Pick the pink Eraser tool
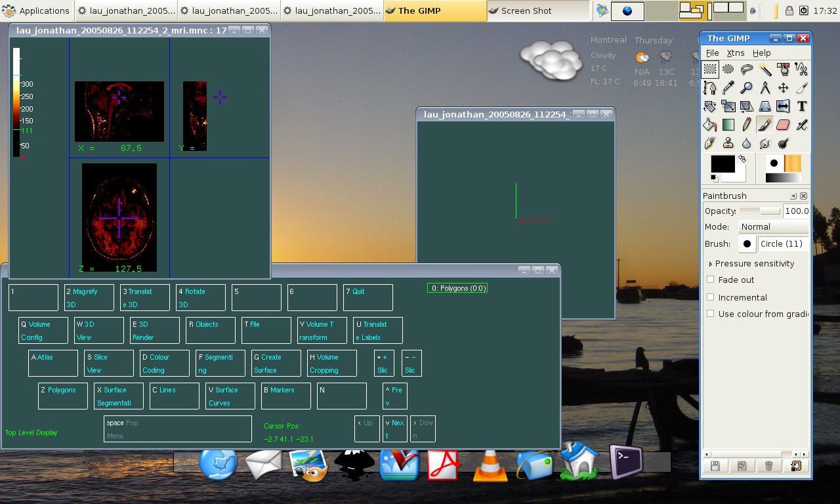The width and height of the screenshot is (840, 504). (x=784, y=124)
